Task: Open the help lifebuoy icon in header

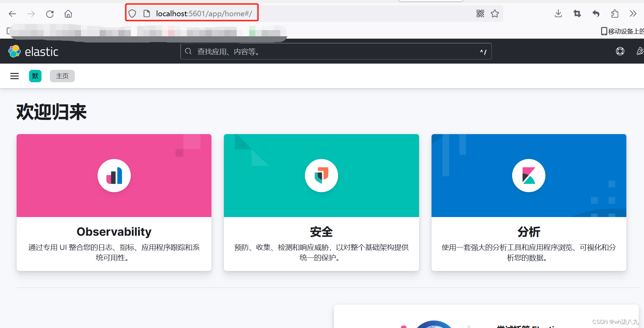Action: click(620, 51)
